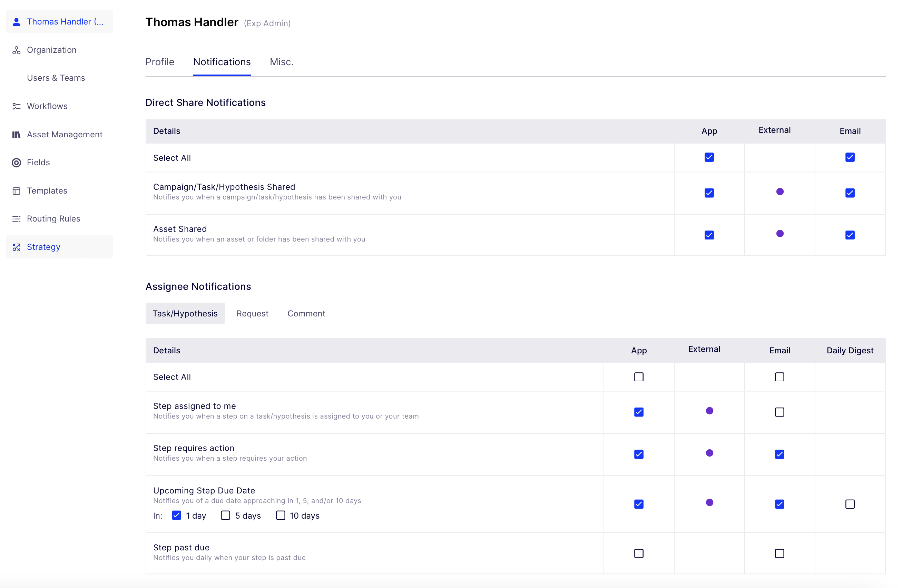Screen dimensions: 922x588
Task: Open Strategy in the sidebar
Action: 59,247
